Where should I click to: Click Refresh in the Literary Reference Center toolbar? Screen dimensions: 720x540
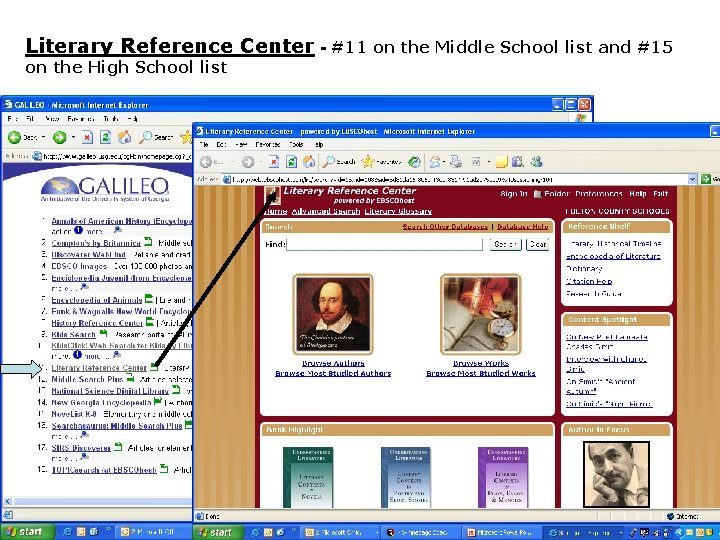291,162
